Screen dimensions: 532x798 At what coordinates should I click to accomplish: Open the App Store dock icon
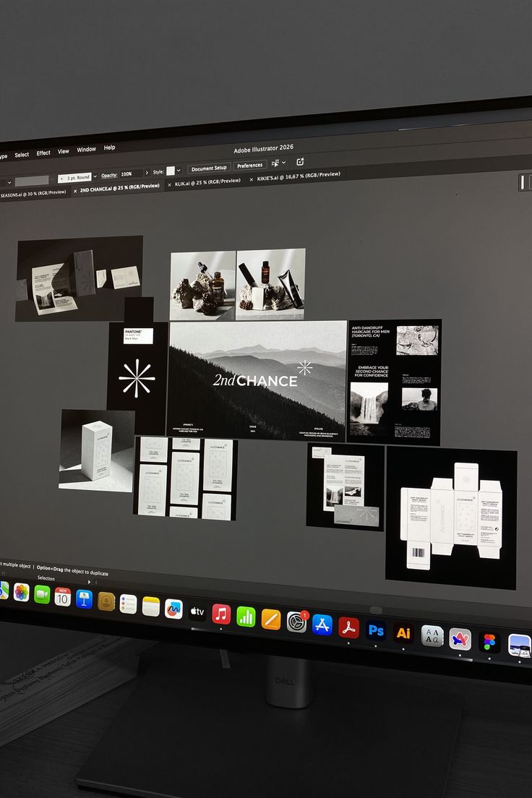click(322, 625)
